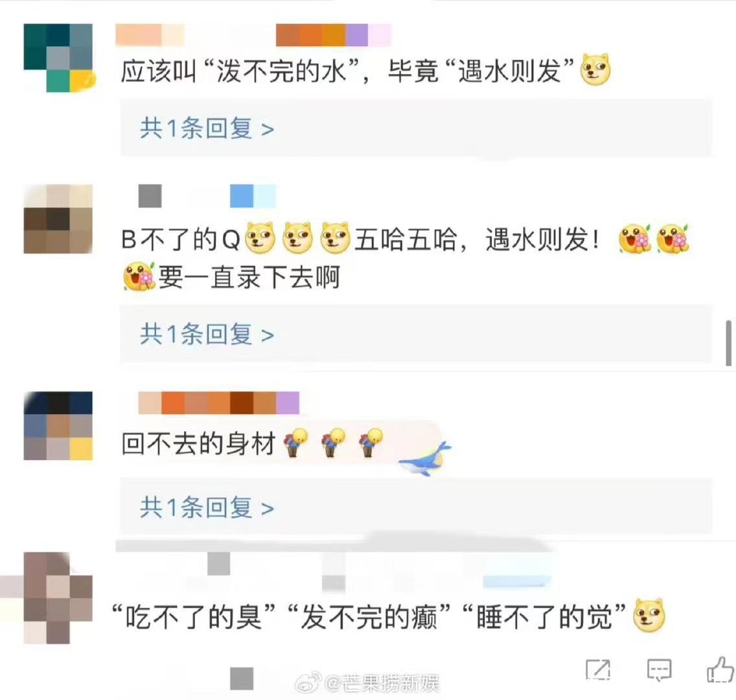Click the comment text "回不去的身材"
Screen dimensions: 736x700
(198, 443)
